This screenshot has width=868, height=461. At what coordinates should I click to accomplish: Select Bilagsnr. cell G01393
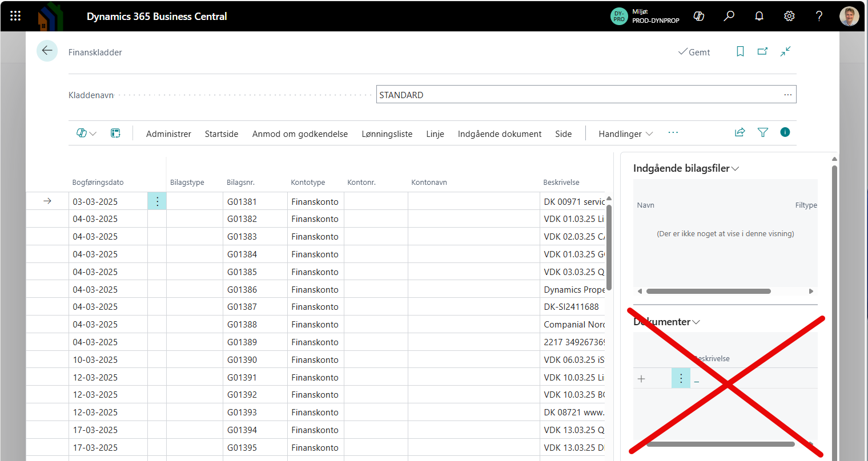coord(255,412)
